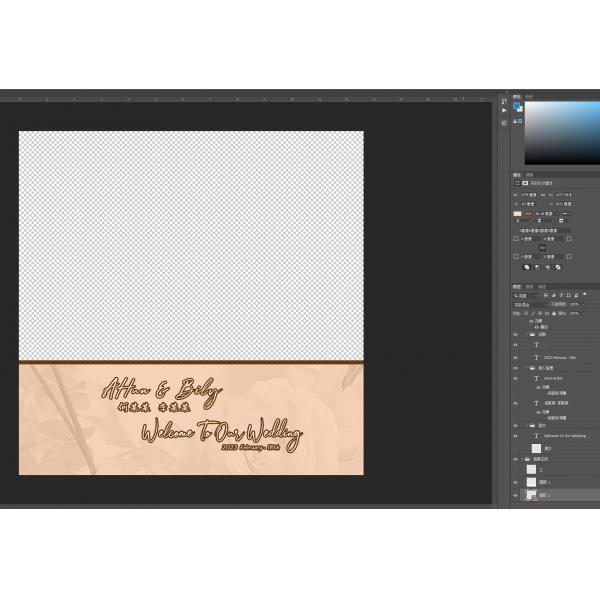Click the lock all layers icon
The width and height of the screenshot is (600, 600).
coord(556,313)
